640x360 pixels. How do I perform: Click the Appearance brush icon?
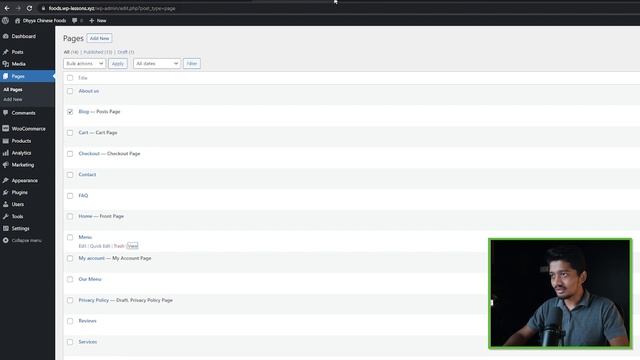pyautogui.click(x=6, y=180)
